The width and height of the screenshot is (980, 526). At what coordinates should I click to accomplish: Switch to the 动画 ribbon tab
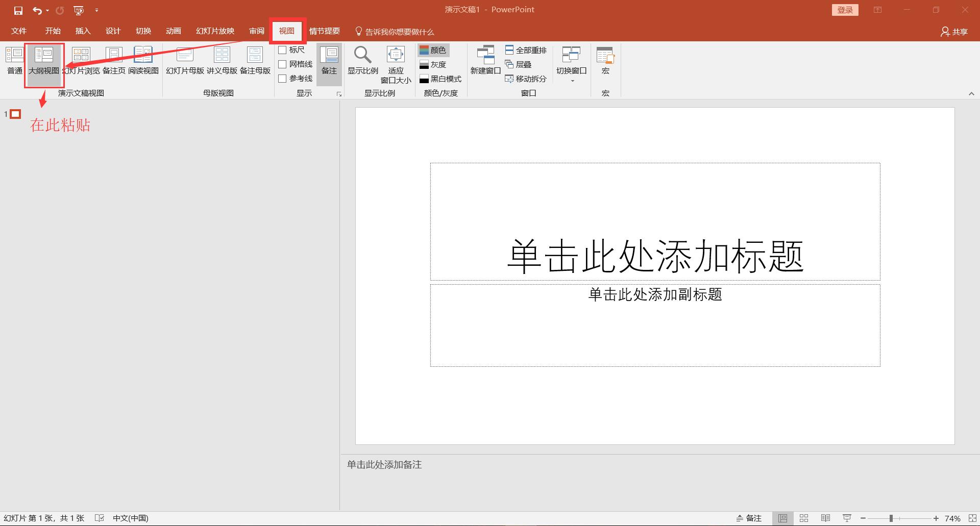[173, 31]
